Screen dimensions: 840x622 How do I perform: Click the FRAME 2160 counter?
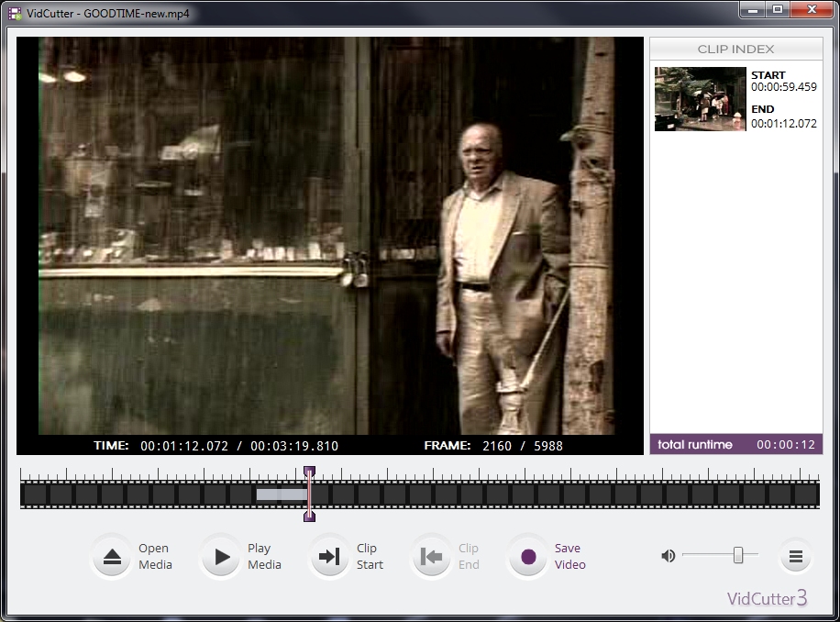point(470,446)
